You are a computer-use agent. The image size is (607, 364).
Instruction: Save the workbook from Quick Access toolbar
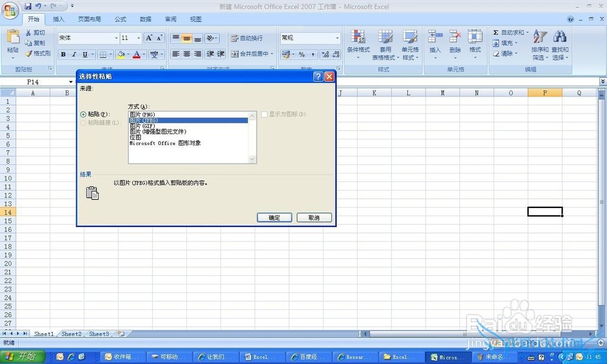28,6
